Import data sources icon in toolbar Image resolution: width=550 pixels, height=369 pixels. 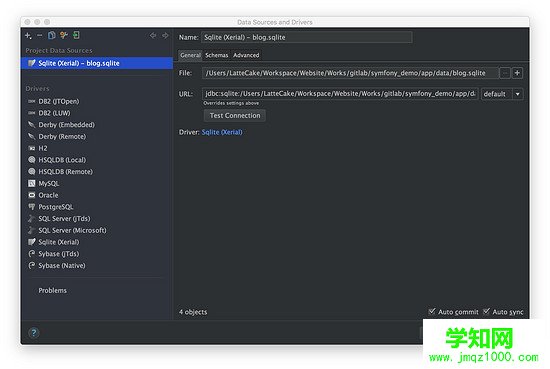(x=76, y=35)
